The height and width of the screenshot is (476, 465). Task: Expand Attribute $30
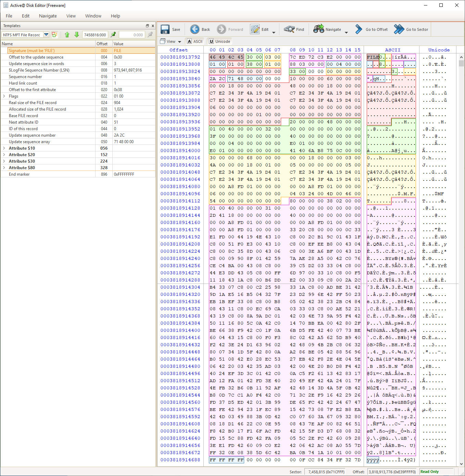(4, 161)
